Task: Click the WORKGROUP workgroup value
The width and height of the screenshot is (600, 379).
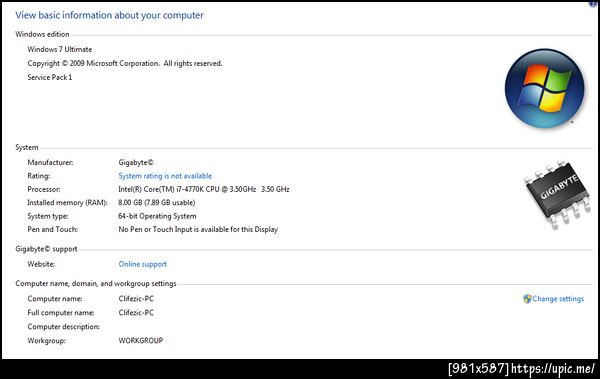Action: pyautogui.click(x=140, y=340)
